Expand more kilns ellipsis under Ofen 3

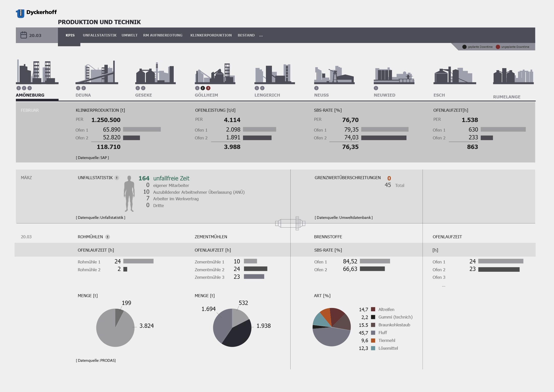click(x=443, y=286)
